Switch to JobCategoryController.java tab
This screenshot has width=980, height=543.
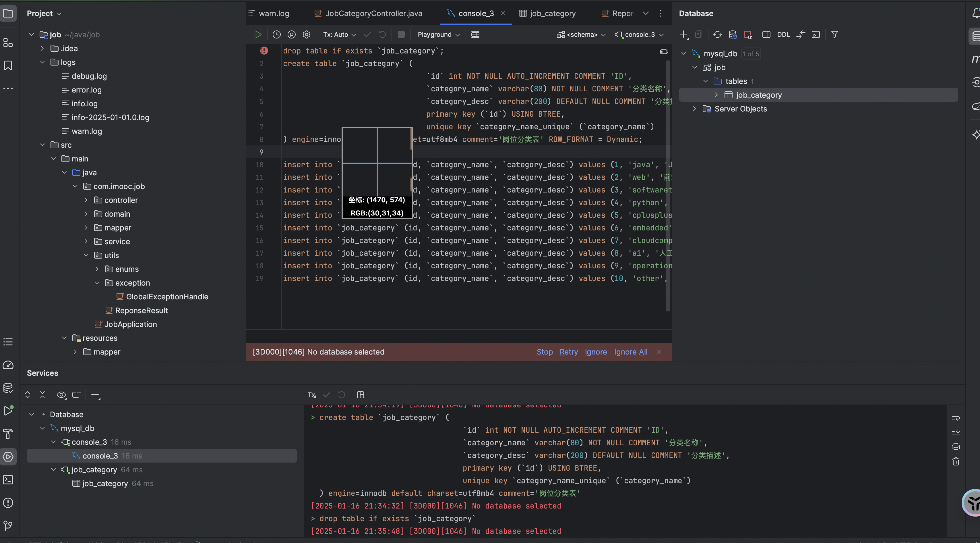[x=368, y=13]
